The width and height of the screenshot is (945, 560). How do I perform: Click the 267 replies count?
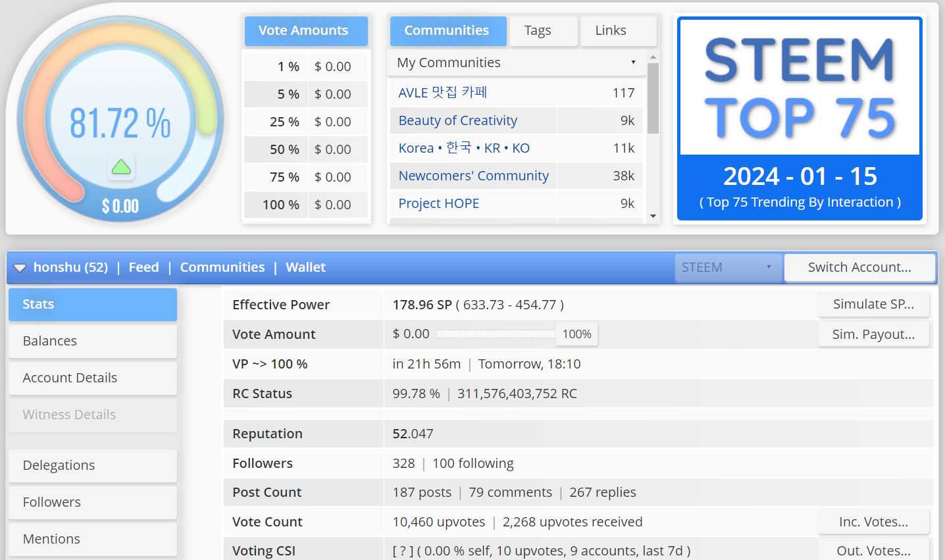coord(603,492)
